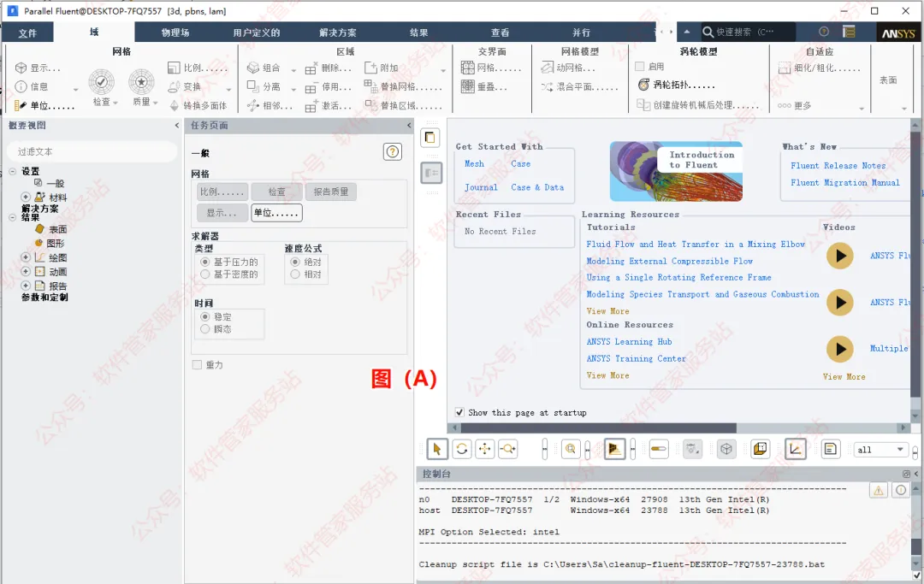Image resolution: width=924 pixels, height=584 pixels.
Task: Enable the 重力 gravity checkbox
Action: click(197, 365)
